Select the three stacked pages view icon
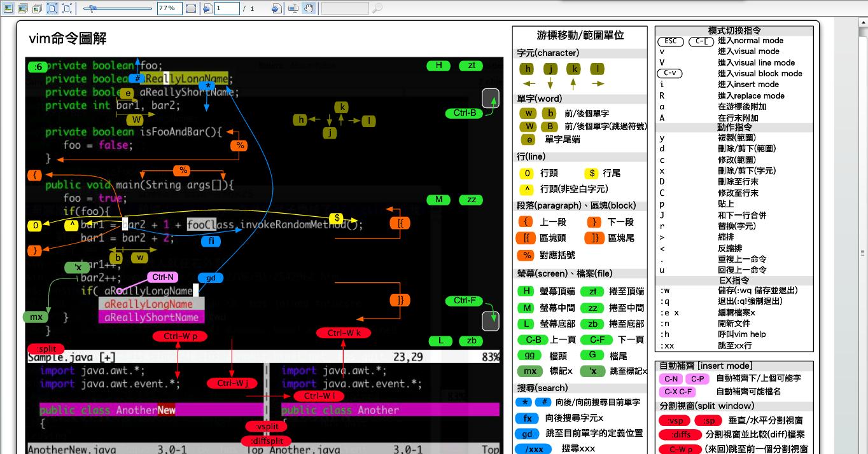 (x=37, y=8)
